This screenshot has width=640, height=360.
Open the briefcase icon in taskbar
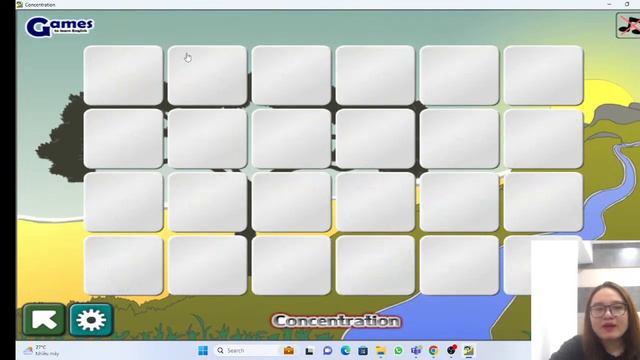point(289,351)
